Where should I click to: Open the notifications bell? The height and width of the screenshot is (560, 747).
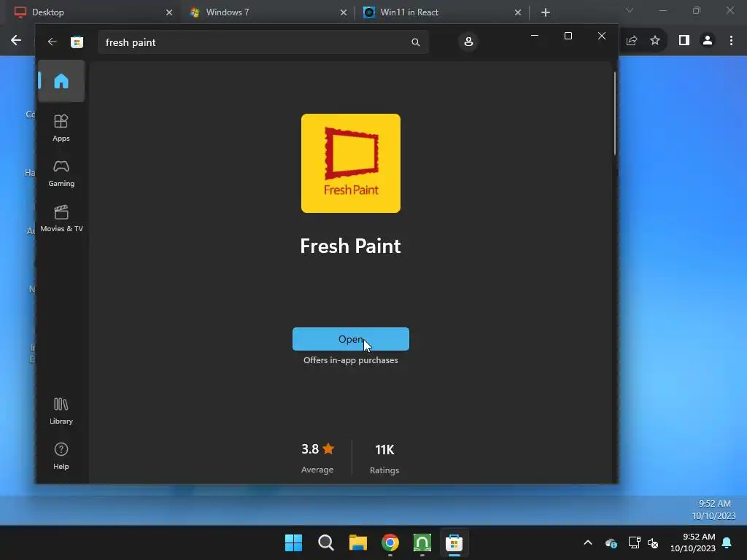727,542
